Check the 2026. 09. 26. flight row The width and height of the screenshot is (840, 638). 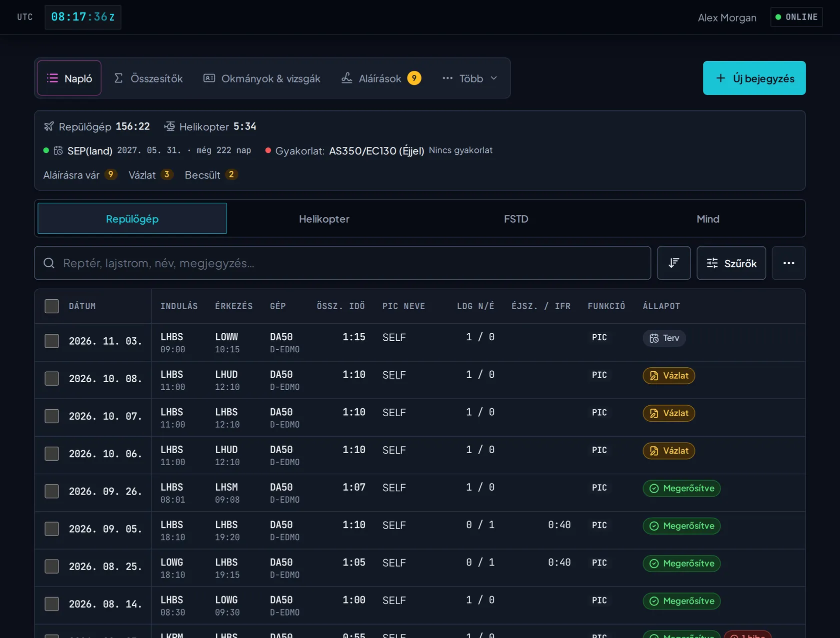click(x=51, y=491)
